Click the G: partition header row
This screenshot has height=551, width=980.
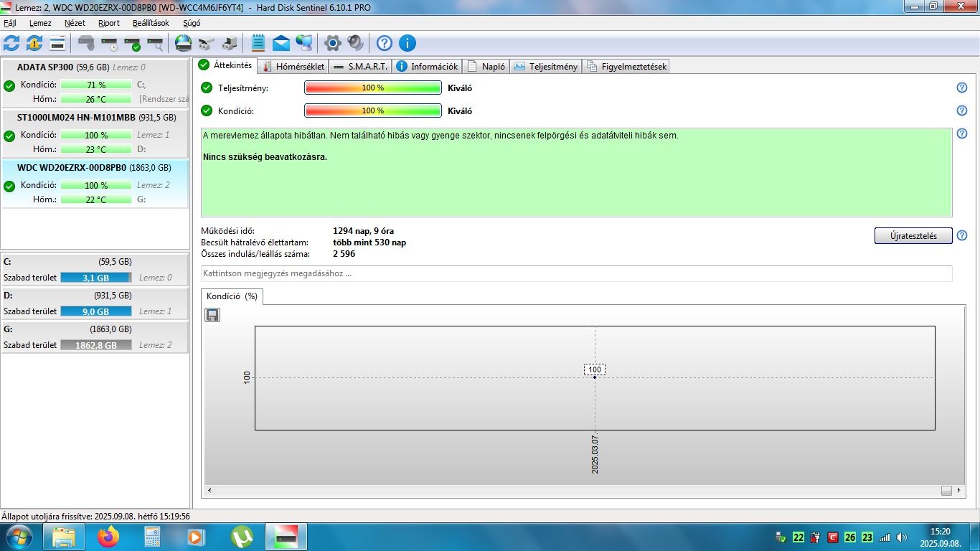pyautogui.click(x=95, y=329)
